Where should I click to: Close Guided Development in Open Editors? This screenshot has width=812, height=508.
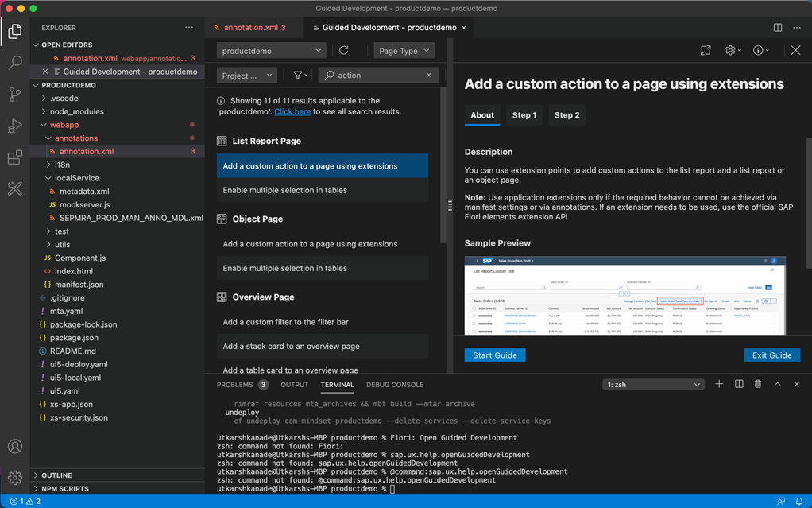pyautogui.click(x=45, y=72)
